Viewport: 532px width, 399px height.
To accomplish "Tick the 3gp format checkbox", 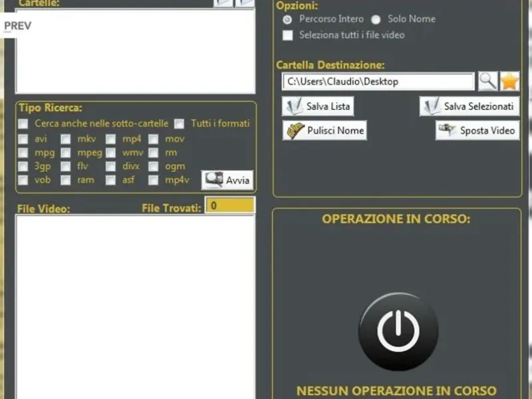I will pos(23,166).
